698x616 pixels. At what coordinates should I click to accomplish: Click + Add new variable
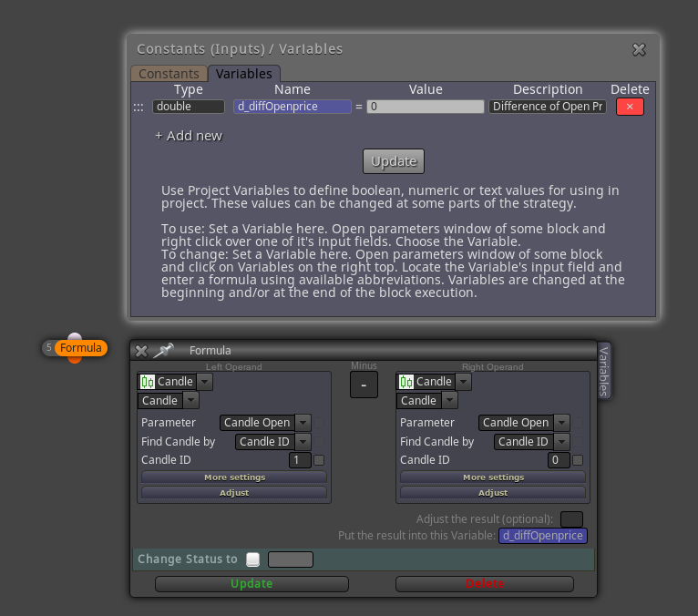tap(189, 136)
